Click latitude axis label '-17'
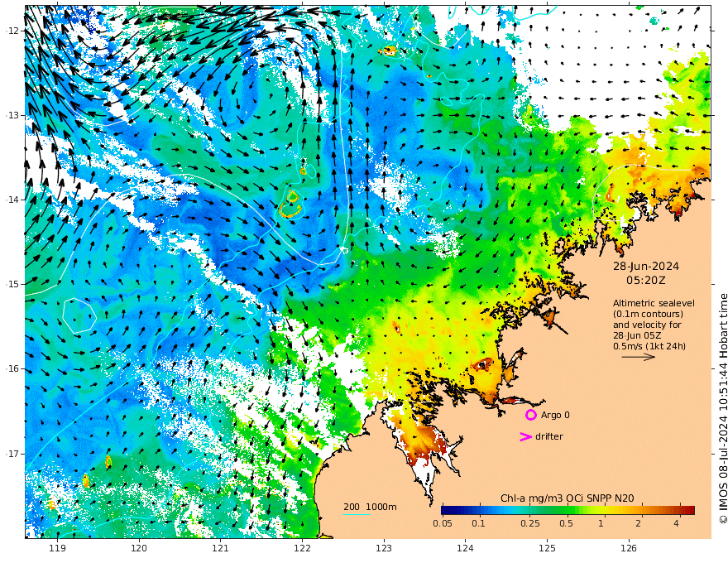 [12, 453]
